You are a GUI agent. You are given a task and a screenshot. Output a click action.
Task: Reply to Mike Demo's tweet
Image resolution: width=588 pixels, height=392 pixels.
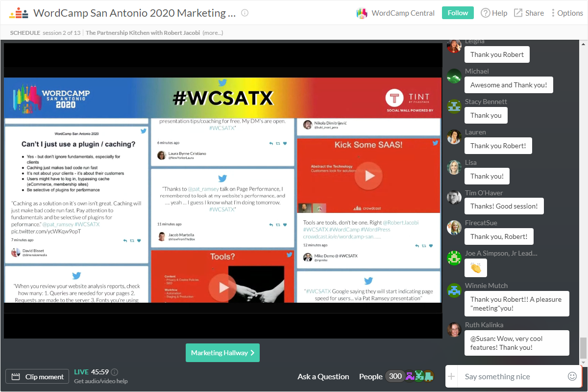[x=417, y=245]
